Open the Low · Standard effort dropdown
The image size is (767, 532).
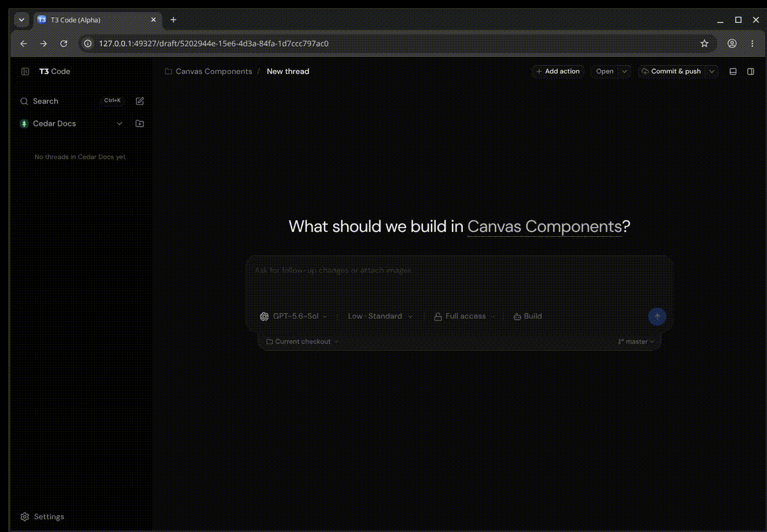[x=380, y=316]
